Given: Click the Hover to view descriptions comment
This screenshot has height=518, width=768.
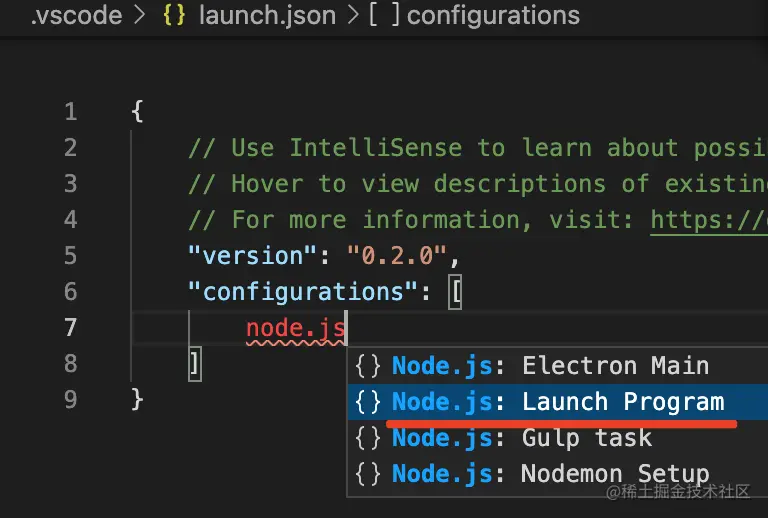Looking at the screenshot, I should click(x=478, y=184).
